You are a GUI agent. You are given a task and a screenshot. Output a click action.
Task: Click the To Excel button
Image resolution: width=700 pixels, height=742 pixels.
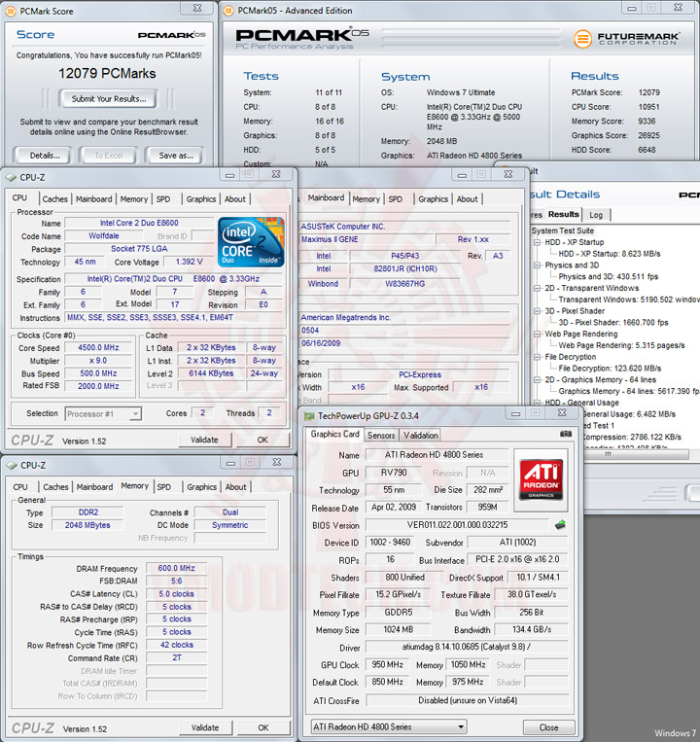(108, 156)
